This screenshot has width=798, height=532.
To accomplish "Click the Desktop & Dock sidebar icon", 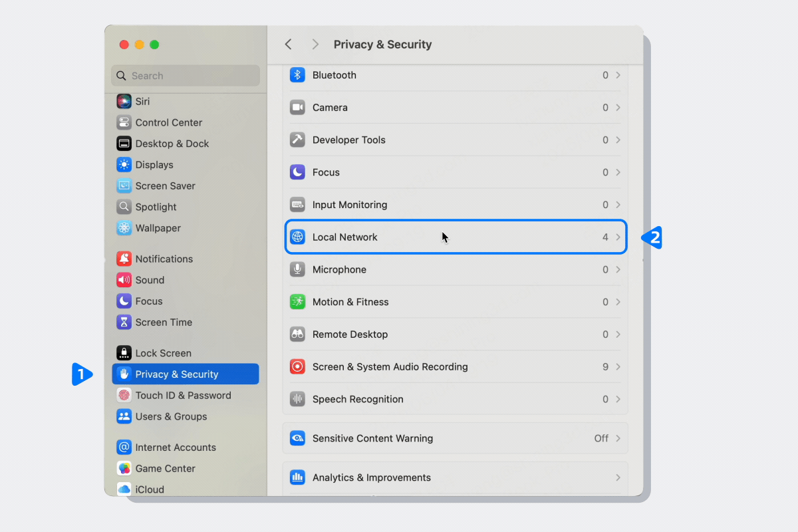I will click(x=124, y=144).
